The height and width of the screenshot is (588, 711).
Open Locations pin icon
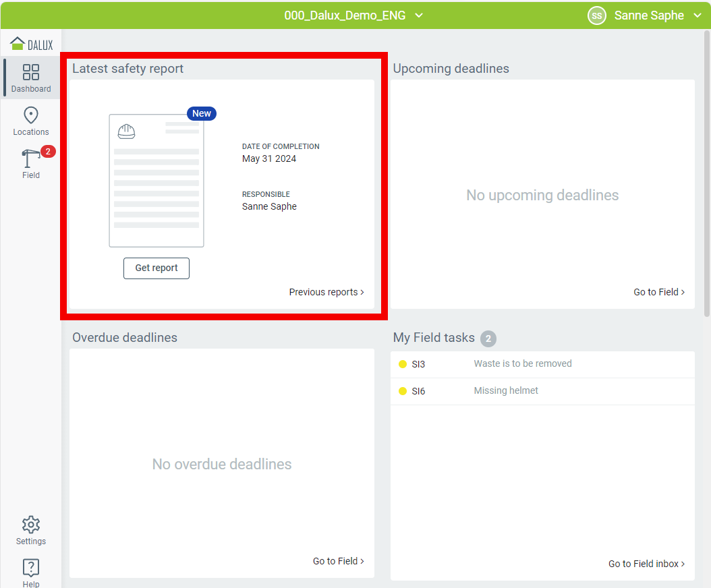tap(31, 116)
